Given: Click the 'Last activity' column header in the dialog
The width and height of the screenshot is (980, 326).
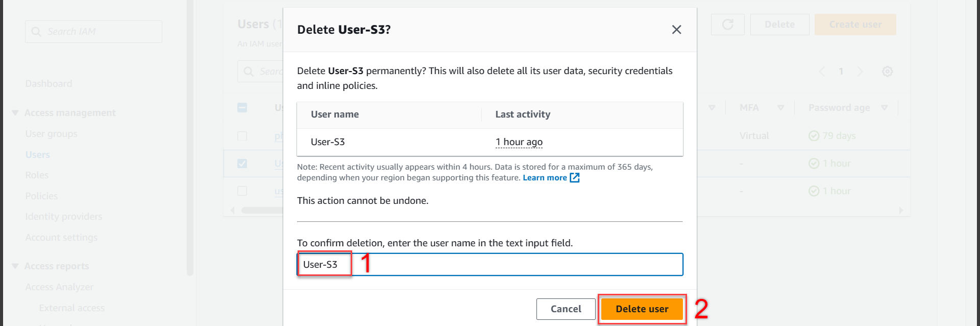Looking at the screenshot, I should (523, 114).
